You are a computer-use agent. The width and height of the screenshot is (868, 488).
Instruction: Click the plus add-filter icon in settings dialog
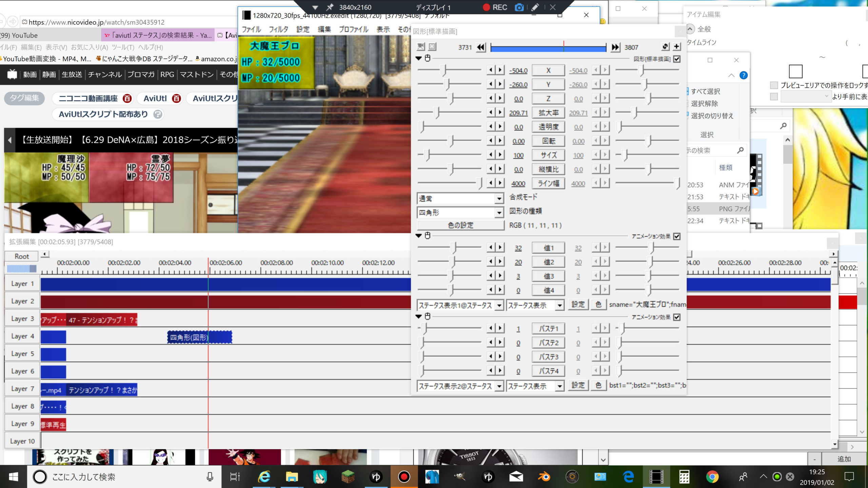tap(677, 46)
